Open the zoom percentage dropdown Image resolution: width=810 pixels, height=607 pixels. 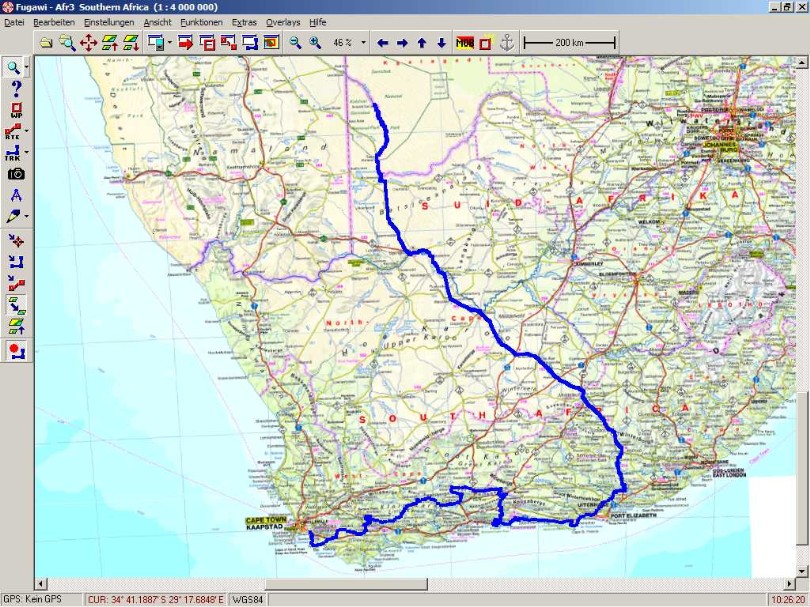[x=363, y=43]
